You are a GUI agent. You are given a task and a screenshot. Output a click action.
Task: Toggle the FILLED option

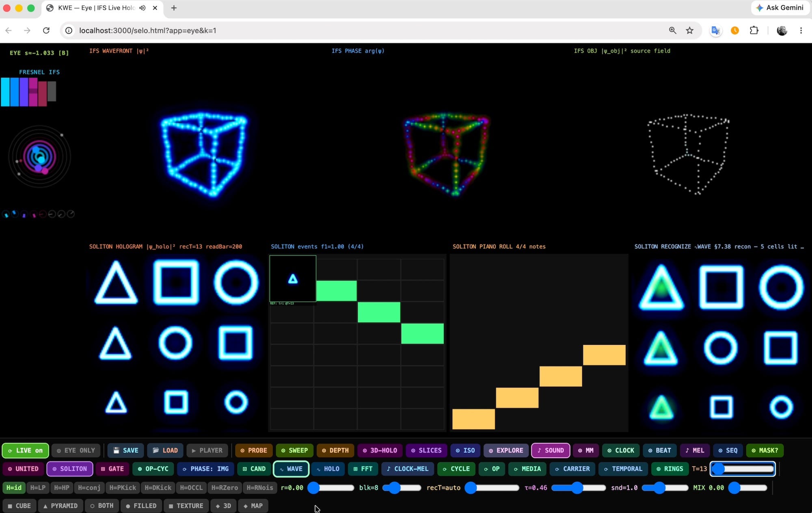141,506
